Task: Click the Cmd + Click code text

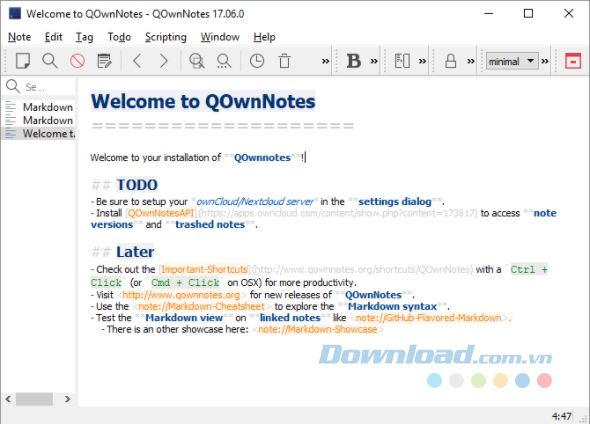Action: 185,283
